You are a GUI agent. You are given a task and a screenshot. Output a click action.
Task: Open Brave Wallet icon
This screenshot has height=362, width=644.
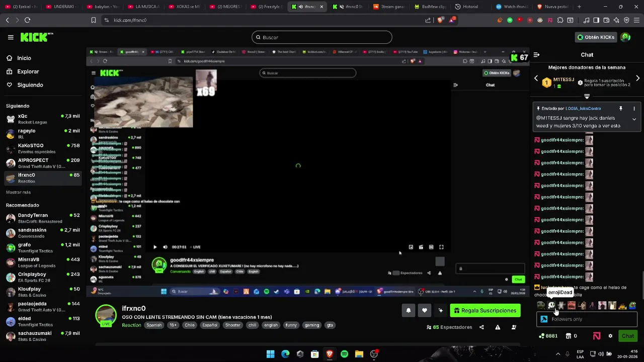(x=606, y=20)
